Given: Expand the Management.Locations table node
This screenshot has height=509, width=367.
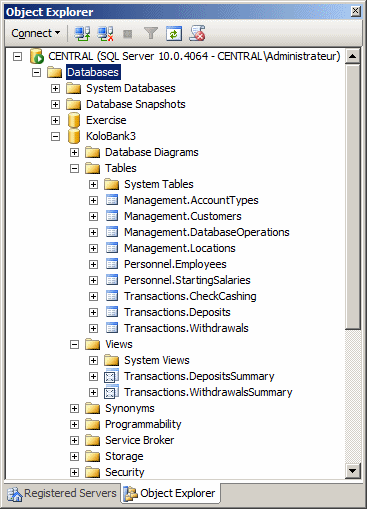Looking at the screenshot, I should tap(94, 248).
